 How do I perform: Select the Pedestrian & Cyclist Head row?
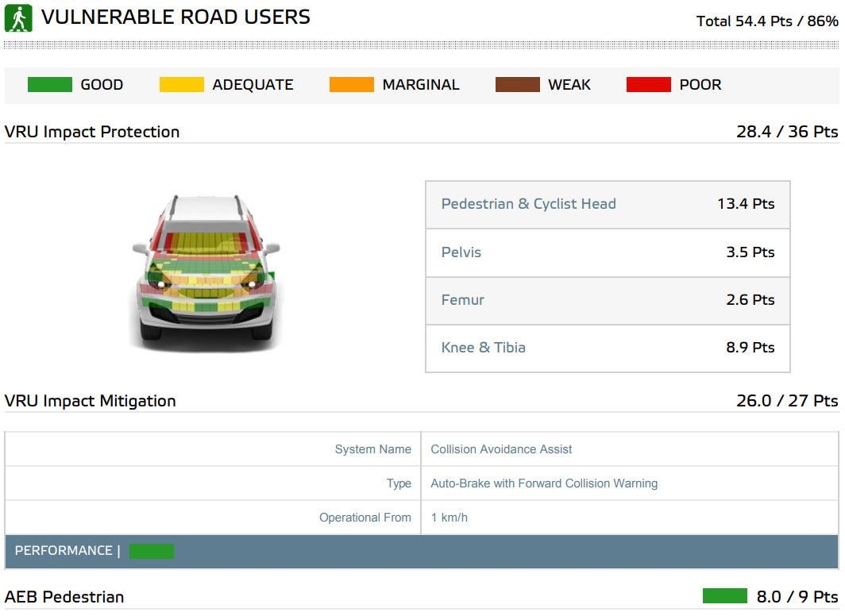click(x=608, y=204)
